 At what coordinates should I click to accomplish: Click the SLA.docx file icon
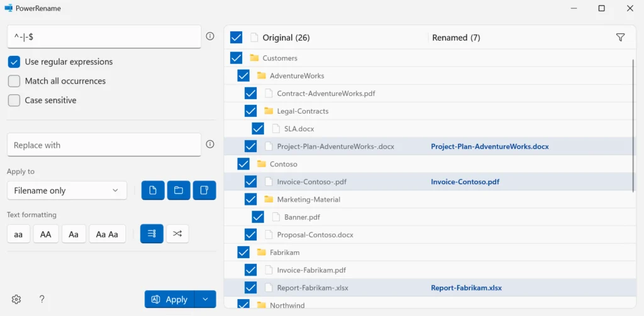276,128
